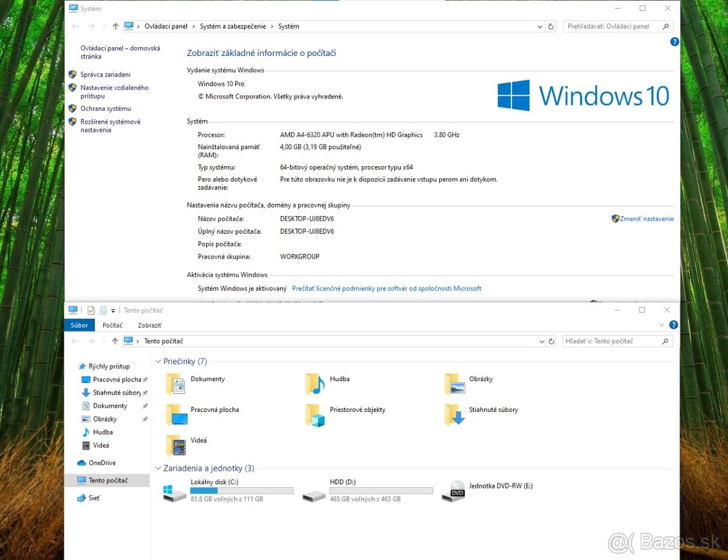Select OneDrive in navigation pane

pos(101,463)
